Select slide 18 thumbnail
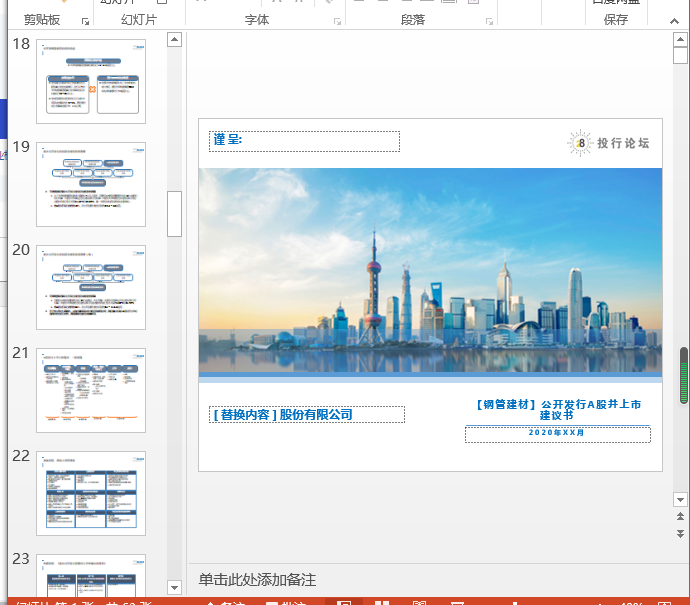 [91, 81]
